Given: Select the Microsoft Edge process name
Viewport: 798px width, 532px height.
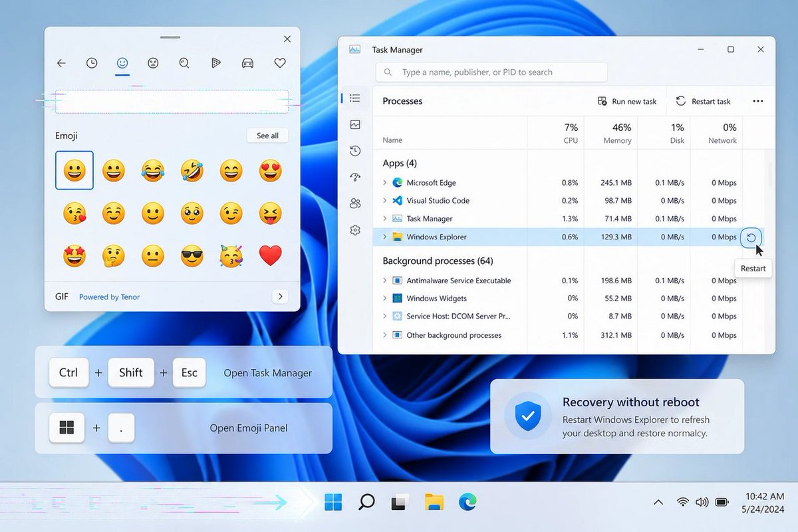Looking at the screenshot, I should click(431, 182).
